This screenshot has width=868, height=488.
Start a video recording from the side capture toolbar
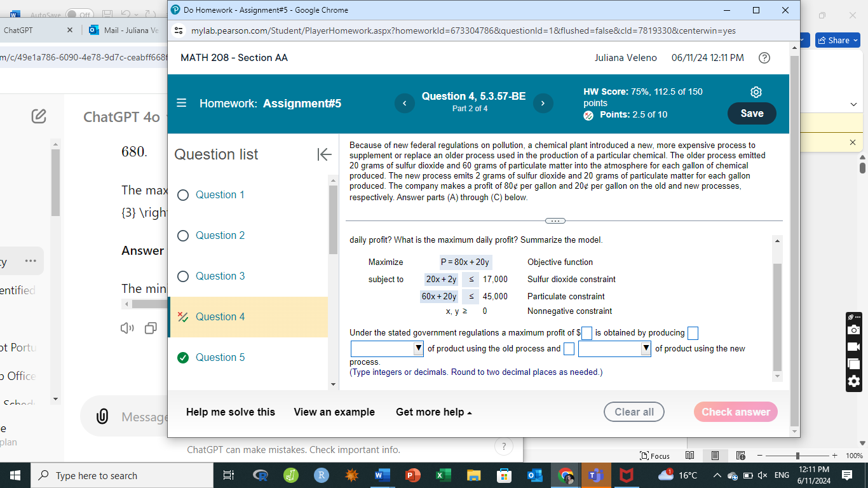pos(853,346)
